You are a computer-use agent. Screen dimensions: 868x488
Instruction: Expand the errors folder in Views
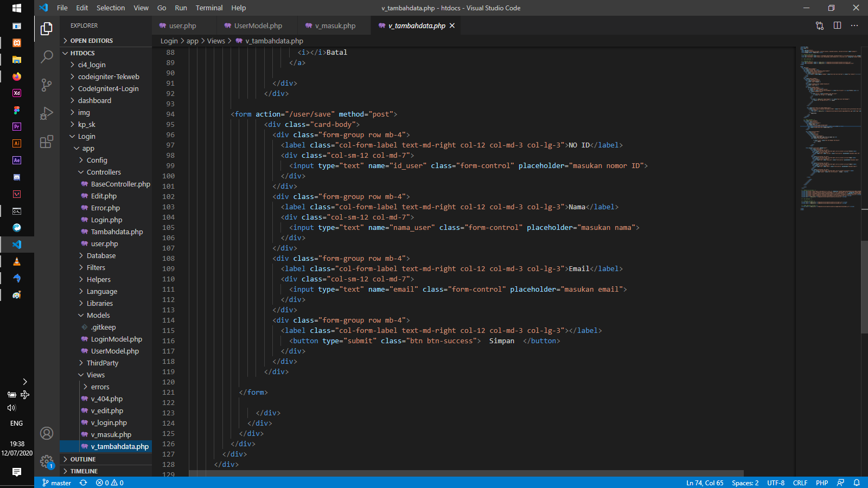tap(106, 387)
